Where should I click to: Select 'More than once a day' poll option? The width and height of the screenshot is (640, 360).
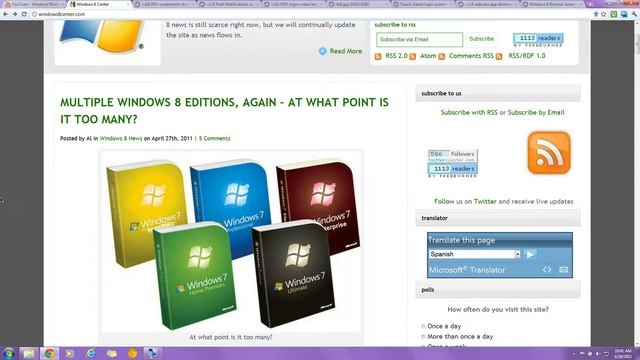click(423, 337)
